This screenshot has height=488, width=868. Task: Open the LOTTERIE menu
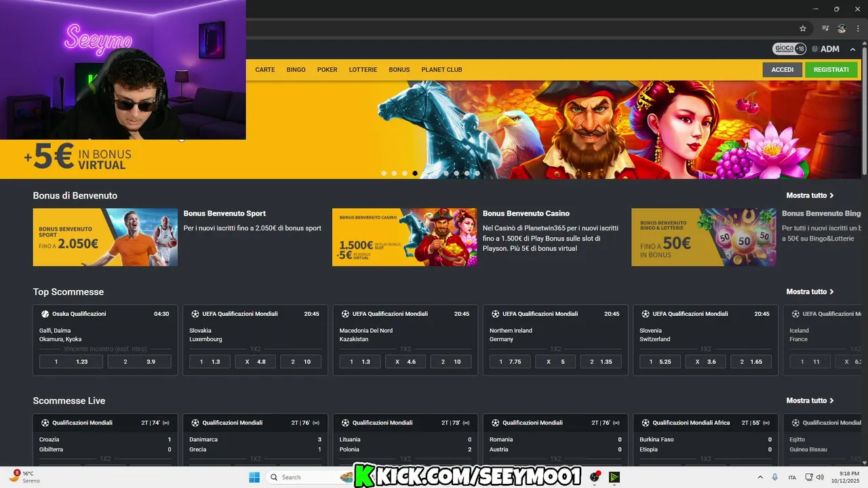click(363, 70)
